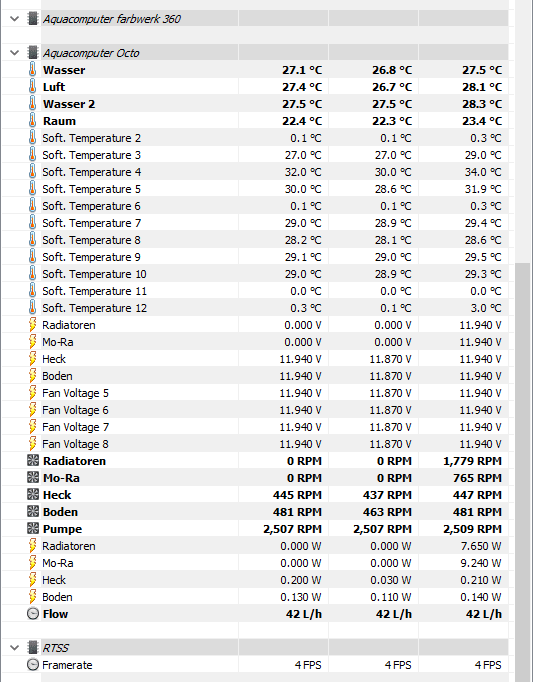Click the clock icon beside Framerate
This screenshot has width=533, height=682.
(33, 665)
